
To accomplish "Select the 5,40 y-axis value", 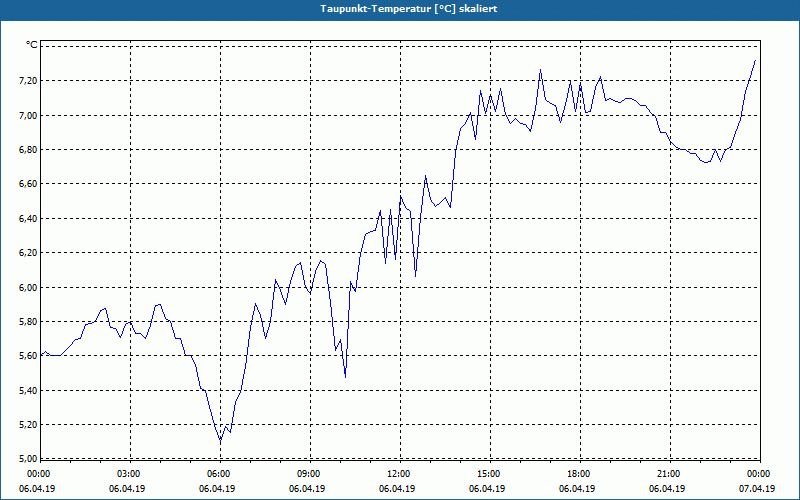I will (28, 390).
